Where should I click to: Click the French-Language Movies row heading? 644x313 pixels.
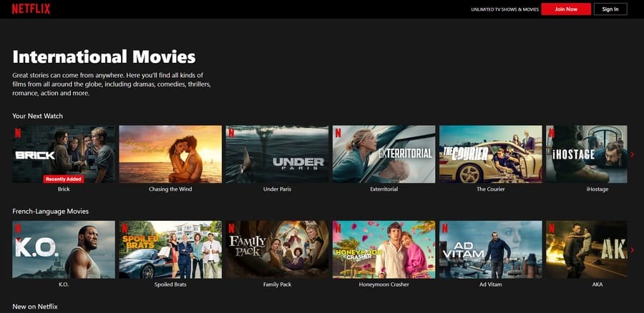[51, 212]
